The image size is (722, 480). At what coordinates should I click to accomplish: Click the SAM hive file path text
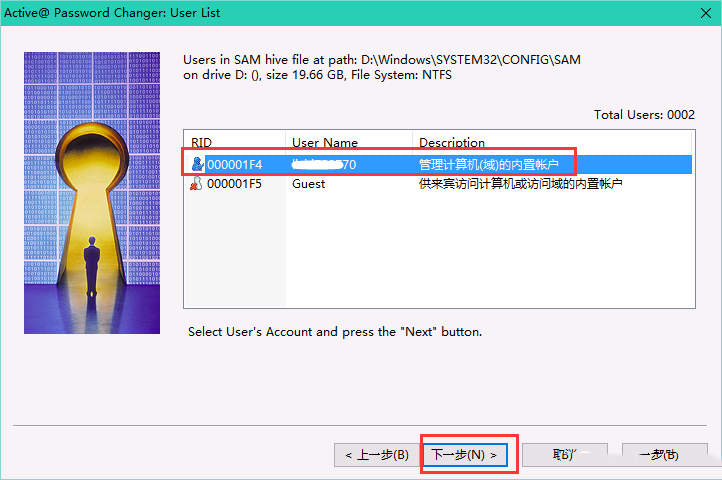click(x=382, y=59)
